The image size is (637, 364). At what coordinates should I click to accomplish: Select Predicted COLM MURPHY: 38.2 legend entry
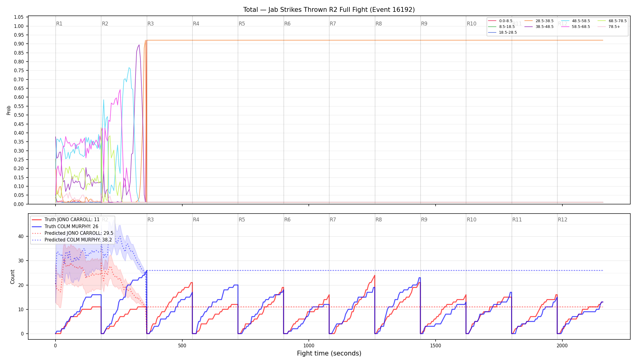(x=72, y=240)
